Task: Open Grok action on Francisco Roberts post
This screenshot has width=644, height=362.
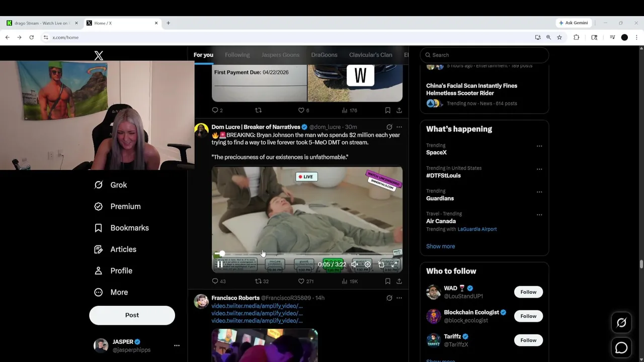Action: click(x=389, y=298)
